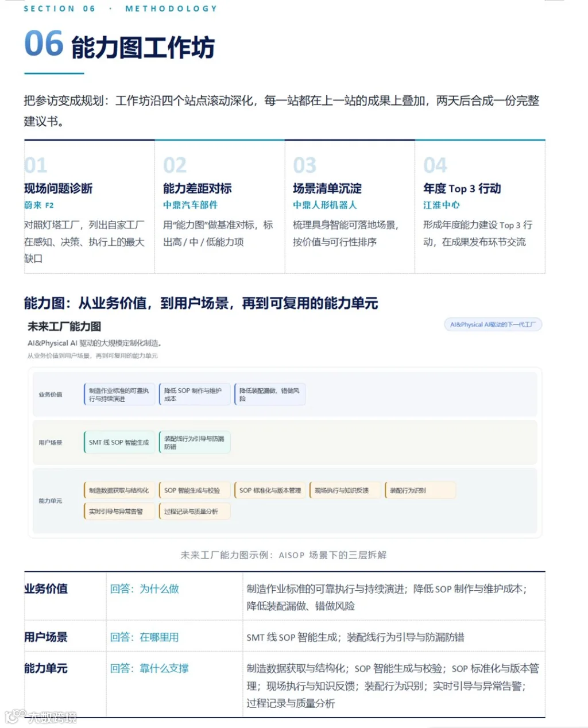Click the "AI&Physical AI驱动的下一代工厂" pill badge
This screenshot has height=728, width=588.
pos(493,324)
